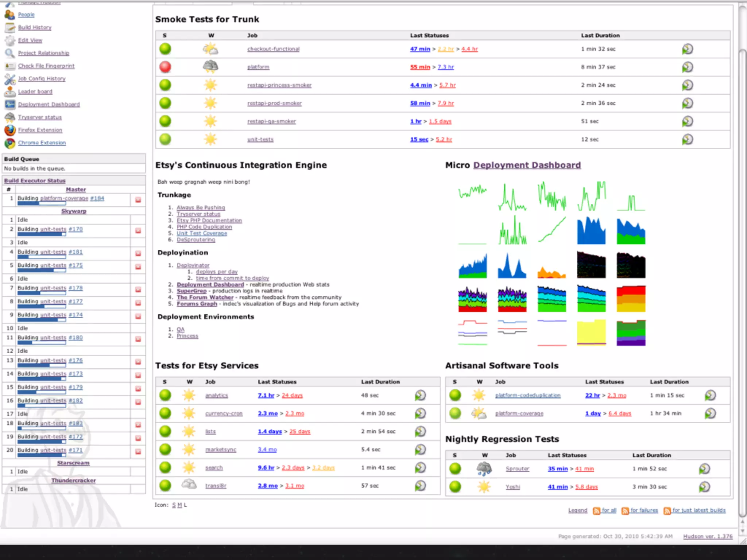Click the Build Executor Status header link

35,180
